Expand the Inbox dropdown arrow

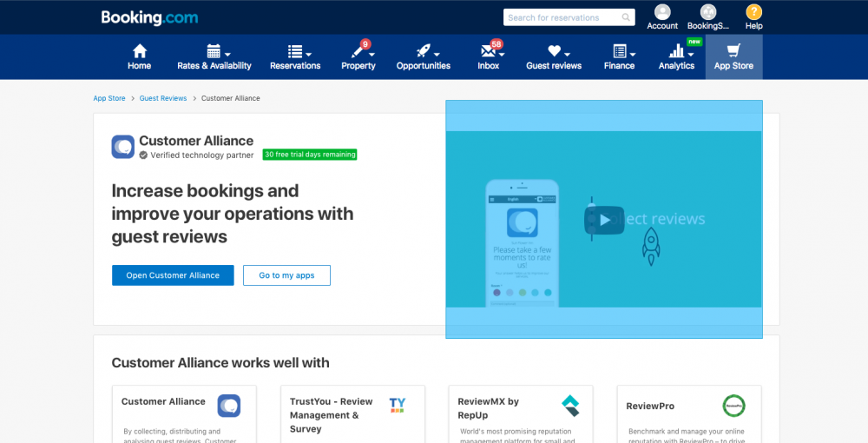tap(502, 54)
